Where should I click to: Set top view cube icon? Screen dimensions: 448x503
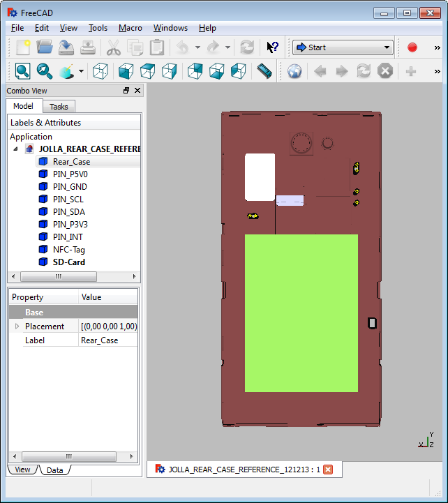[x=148, y=71]
